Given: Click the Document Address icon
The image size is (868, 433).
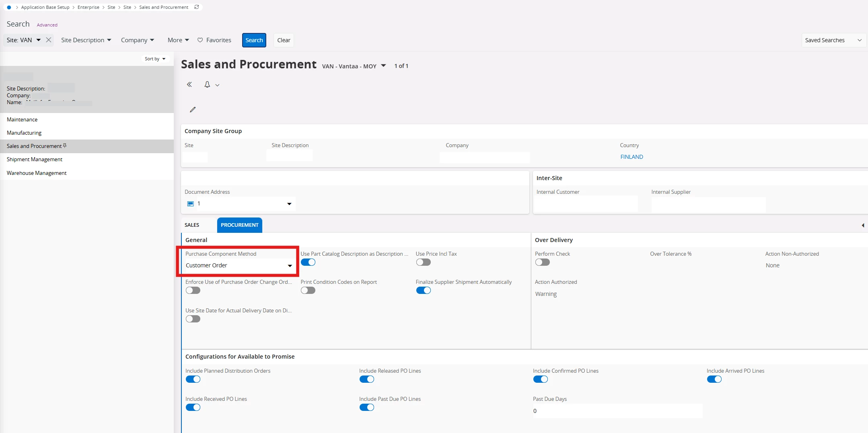Looking at the screenshot, I should pyautogui.click(x=191, y=204).
